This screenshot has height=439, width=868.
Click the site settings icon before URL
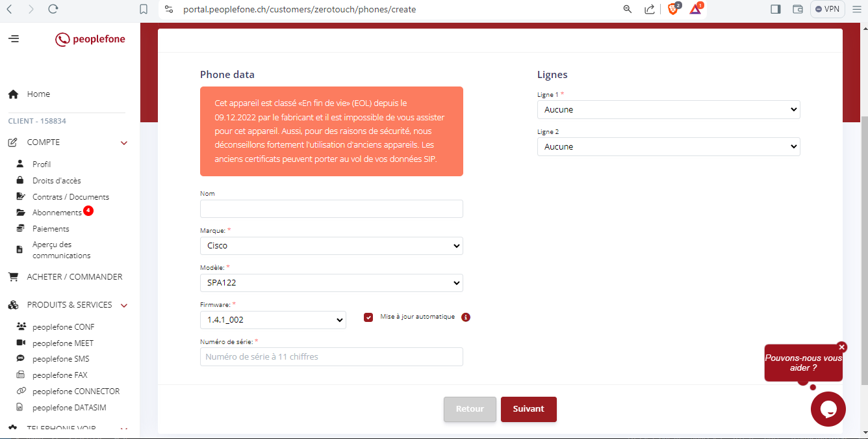click(x=169, y=9)
